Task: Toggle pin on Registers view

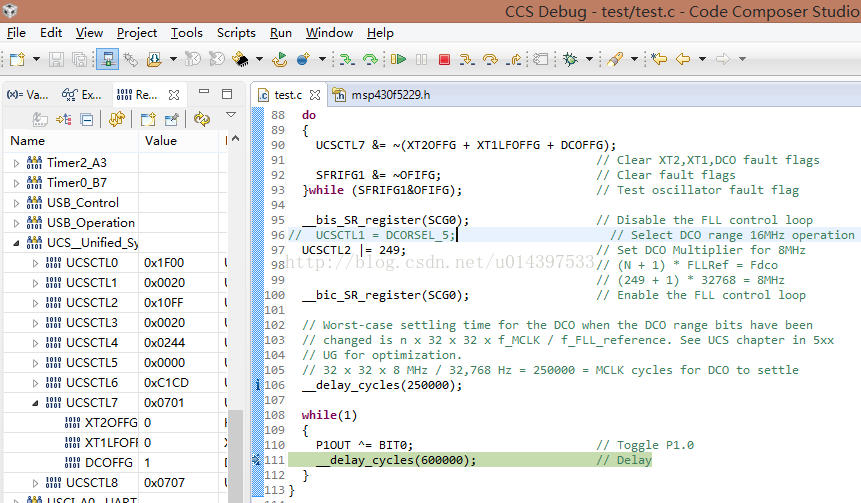Action: coord(171,119)
